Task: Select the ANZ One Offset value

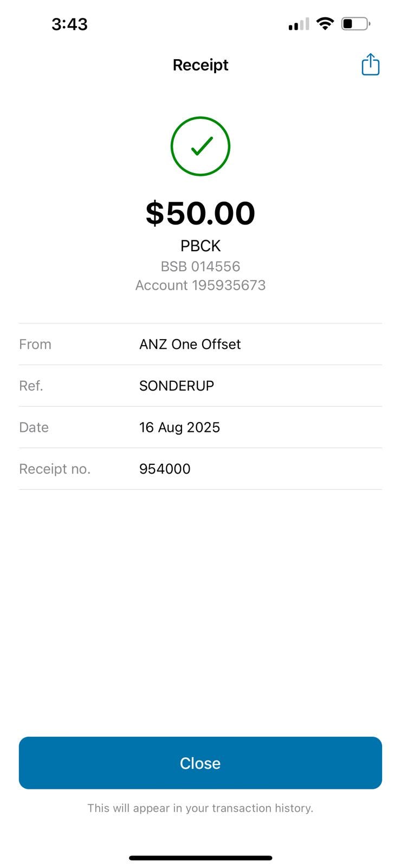Action: coord(190,344)
